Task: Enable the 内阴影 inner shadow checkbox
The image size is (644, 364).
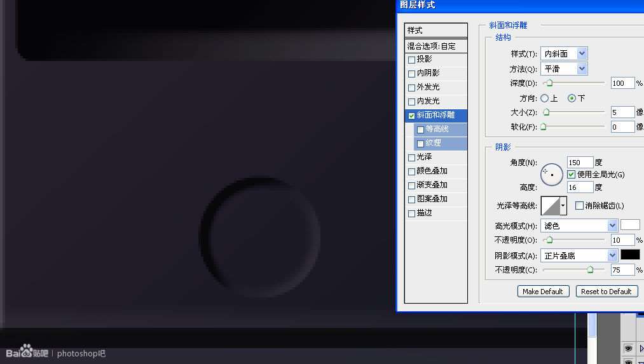Action: 411,74
